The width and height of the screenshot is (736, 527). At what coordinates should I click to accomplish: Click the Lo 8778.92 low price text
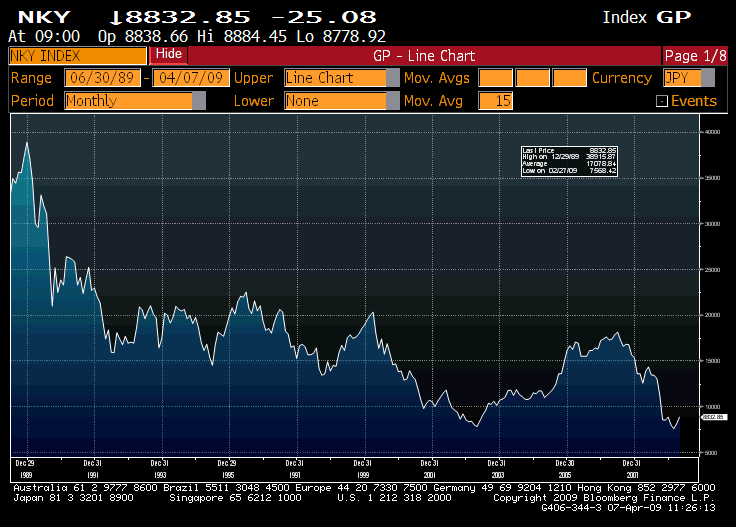(x=341, y=36)
